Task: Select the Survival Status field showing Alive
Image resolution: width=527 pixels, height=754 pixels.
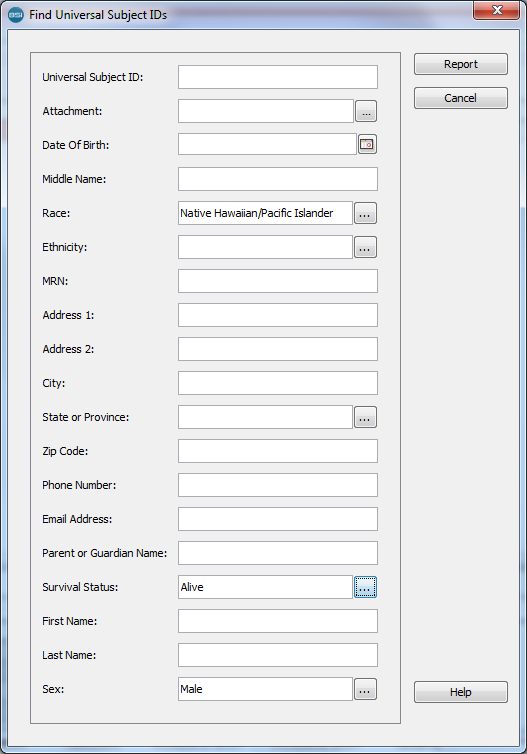Action: [x=265, y=587]
